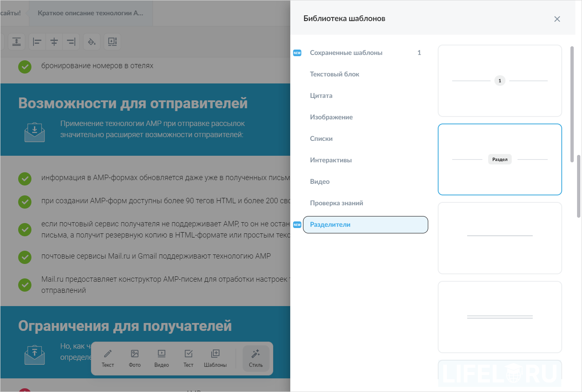Click the Шаблоны templates icon

coord(215,358)
